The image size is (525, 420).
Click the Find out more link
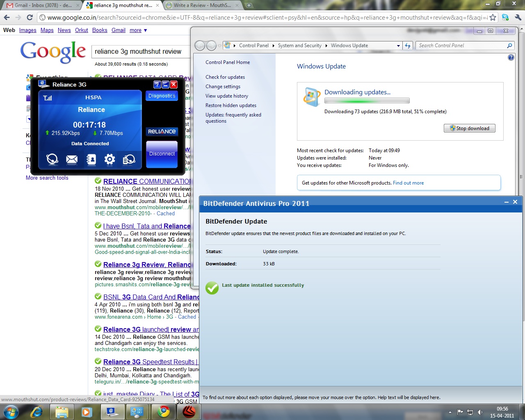[x=408, y=183]
